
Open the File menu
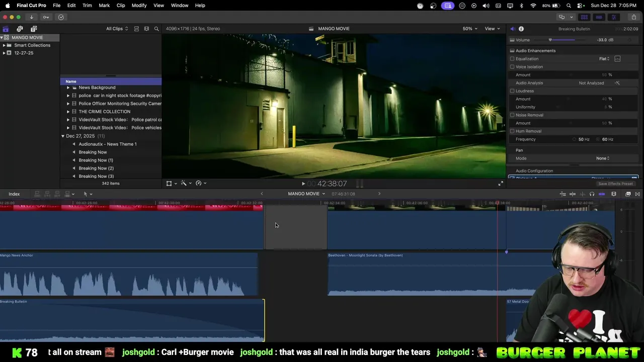coord(57,6)
